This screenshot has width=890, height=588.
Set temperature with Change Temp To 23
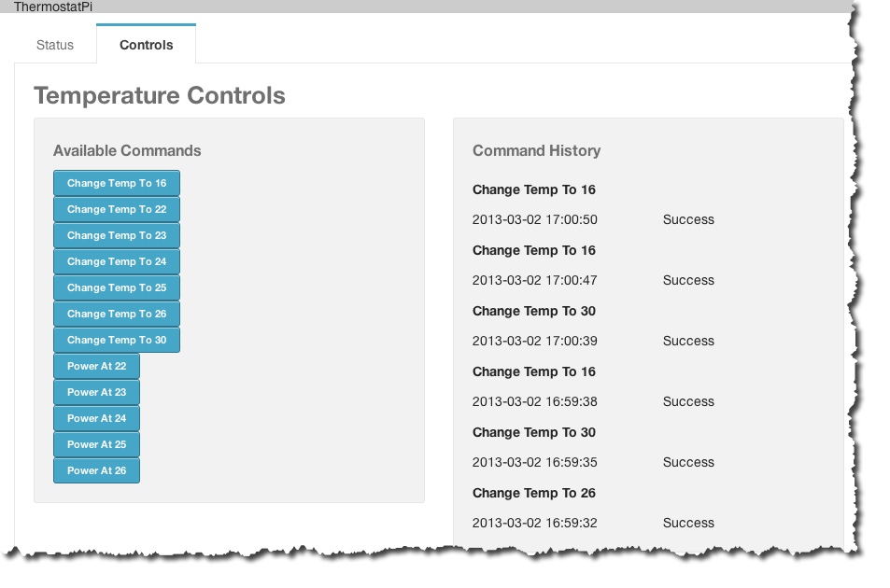[x=116, y=236]
